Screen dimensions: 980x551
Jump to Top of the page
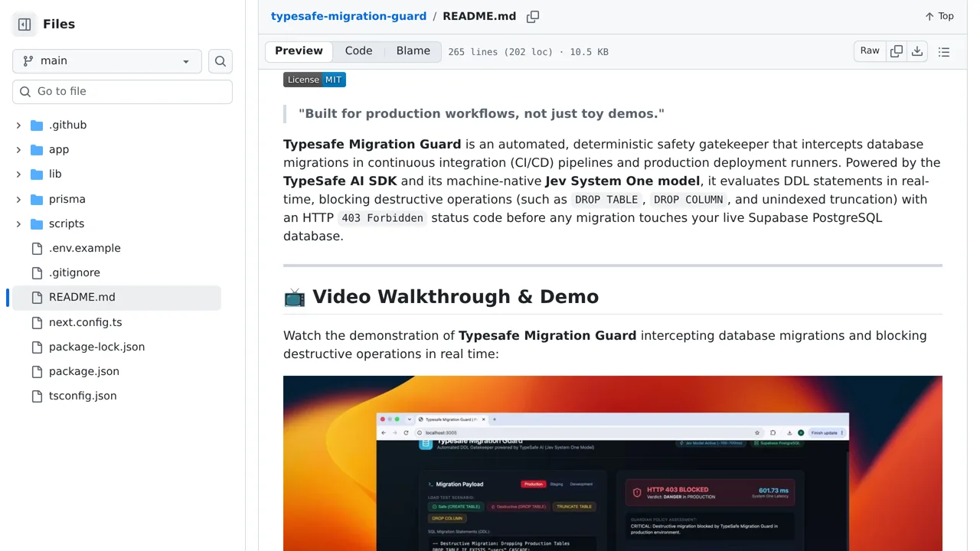(x=939, y=16)
